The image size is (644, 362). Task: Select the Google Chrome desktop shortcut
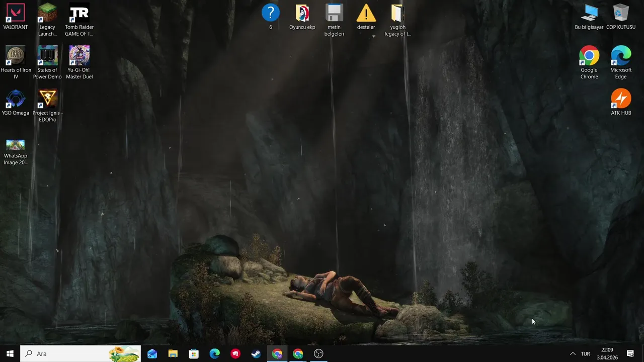coord(589,62)
